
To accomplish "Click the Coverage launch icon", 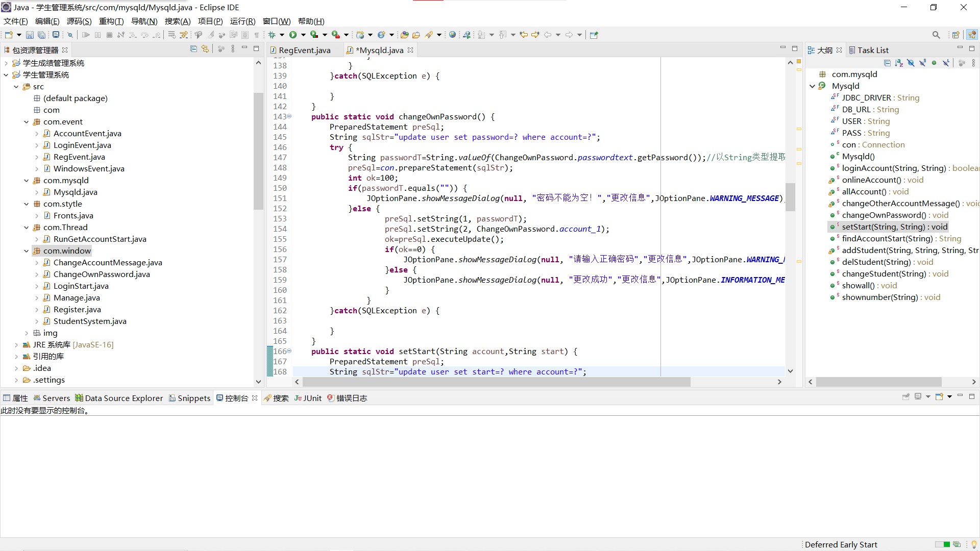I will (x=314, y=35).
